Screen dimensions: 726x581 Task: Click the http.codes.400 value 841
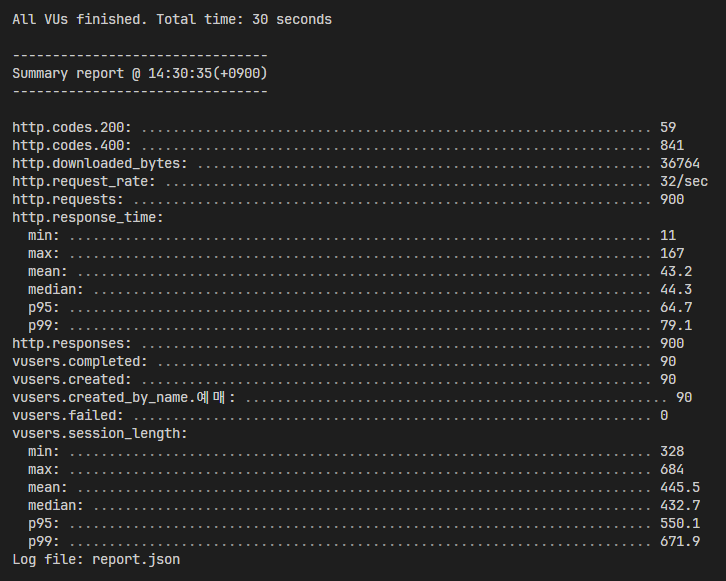[x=672, y=145]
